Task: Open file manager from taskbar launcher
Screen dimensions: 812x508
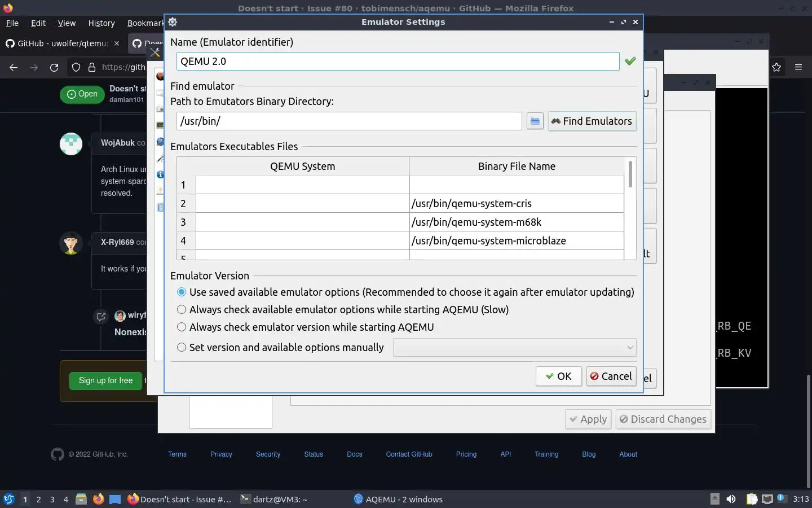Action: (x=81, y=499)
